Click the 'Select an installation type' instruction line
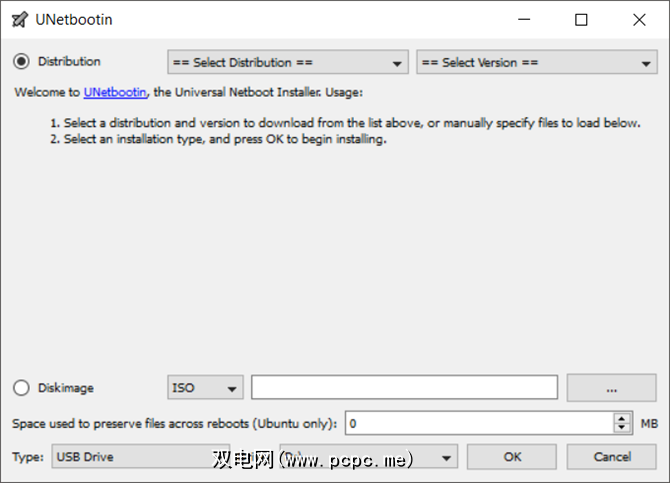 218,139
